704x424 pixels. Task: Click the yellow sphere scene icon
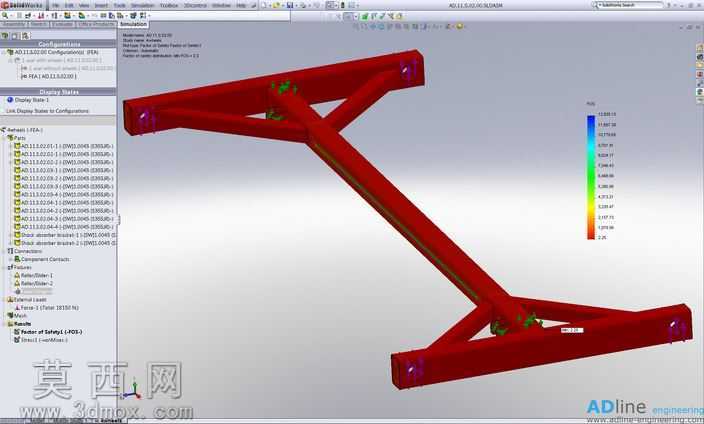[x=459, y=27]
